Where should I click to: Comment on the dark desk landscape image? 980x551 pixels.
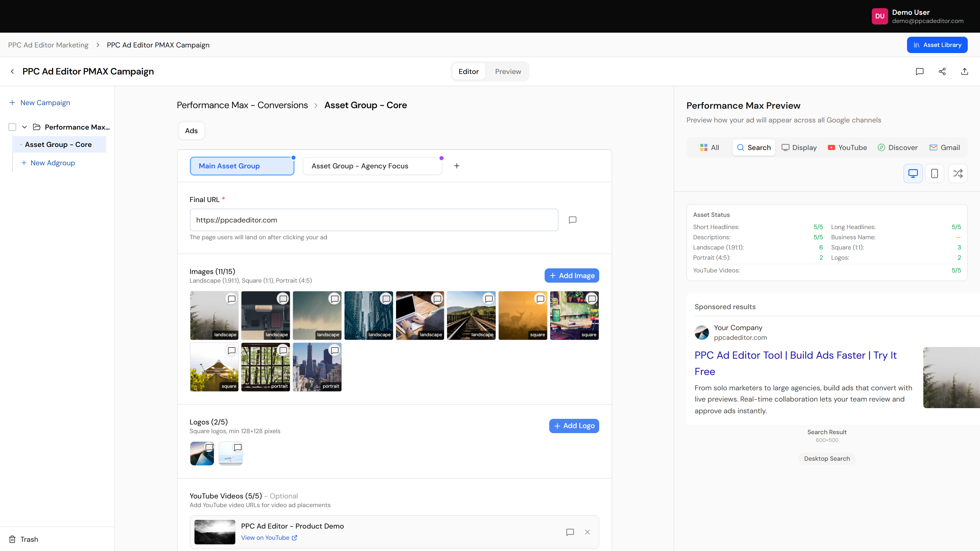coord(283,299)
